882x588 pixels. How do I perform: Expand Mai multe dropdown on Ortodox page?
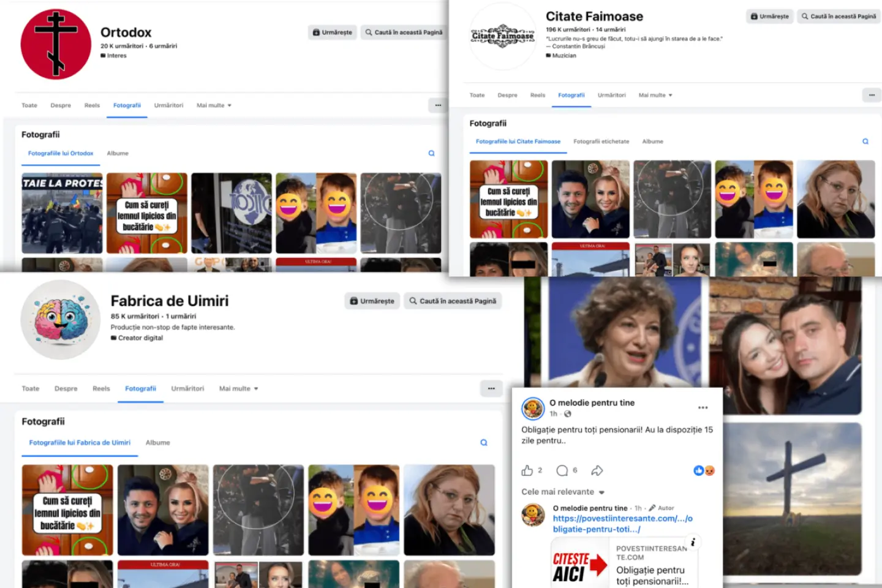214,105
